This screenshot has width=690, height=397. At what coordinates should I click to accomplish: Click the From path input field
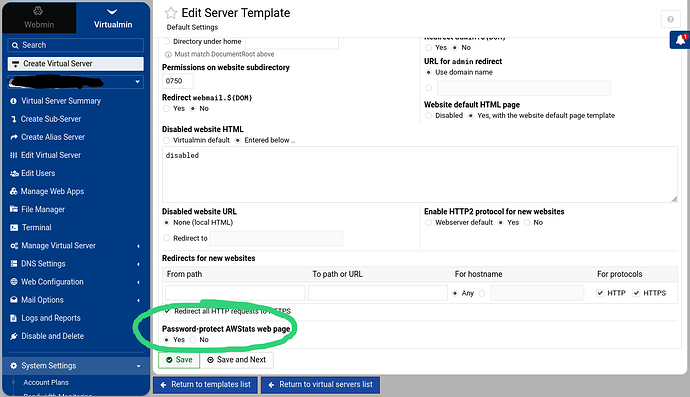(235, 293)
